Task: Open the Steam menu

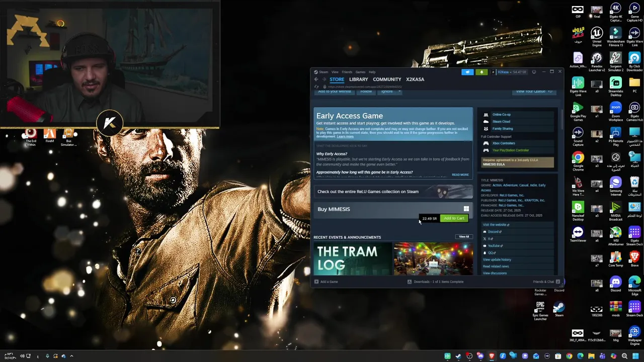Action: [324, 72]
